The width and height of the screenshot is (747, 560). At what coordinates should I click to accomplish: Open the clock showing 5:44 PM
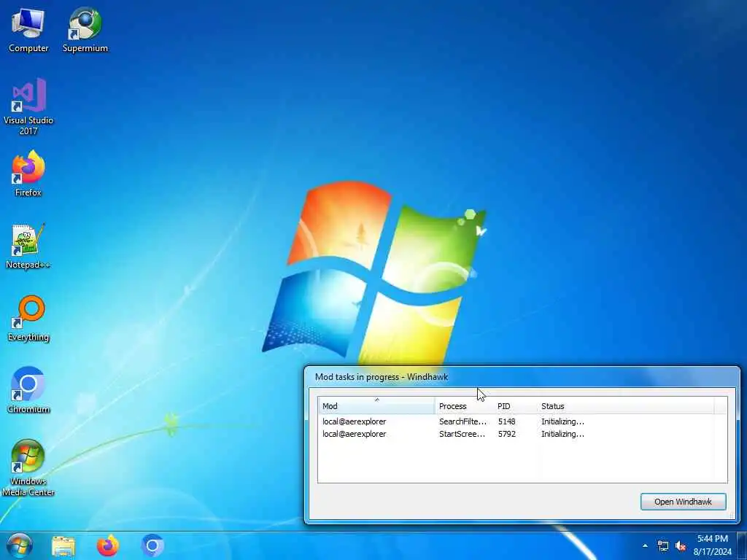coord(713,545)
